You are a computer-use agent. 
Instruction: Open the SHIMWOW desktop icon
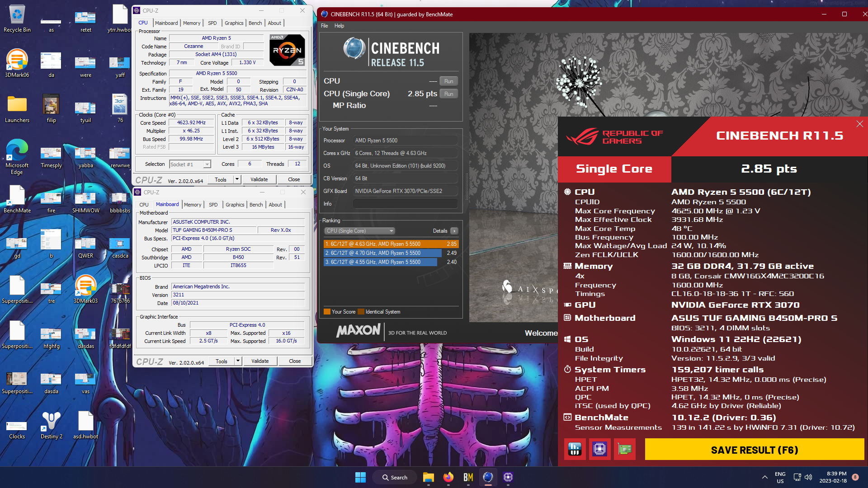(x=85, y=202)
